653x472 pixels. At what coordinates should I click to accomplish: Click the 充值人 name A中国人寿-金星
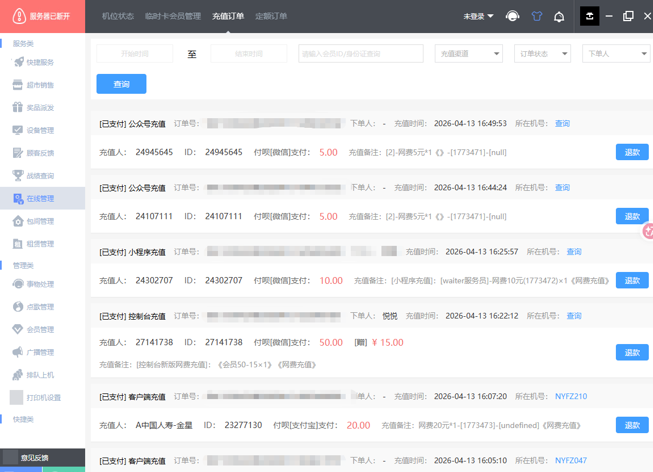164,425
